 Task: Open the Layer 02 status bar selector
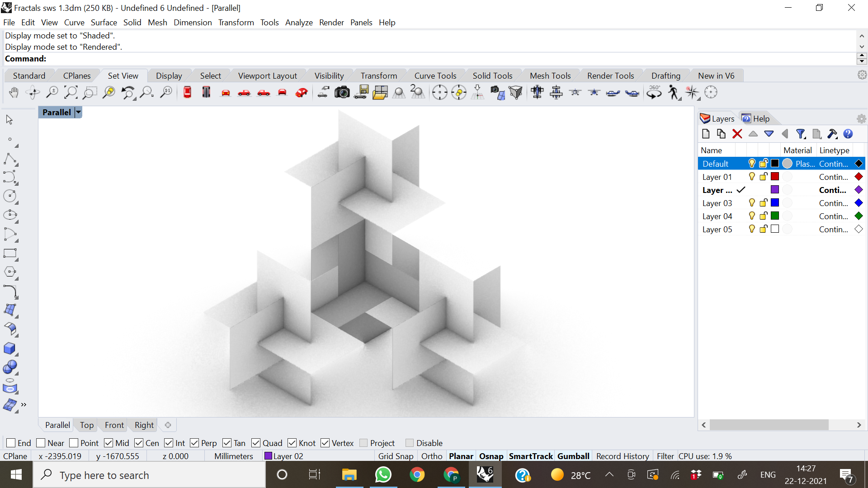(284, 456)
